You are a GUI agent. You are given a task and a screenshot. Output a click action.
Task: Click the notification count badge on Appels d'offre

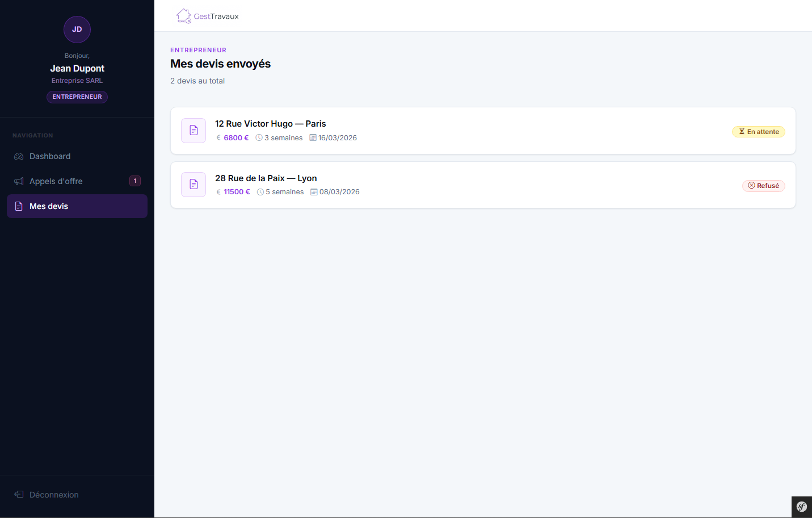pos(135,181)
